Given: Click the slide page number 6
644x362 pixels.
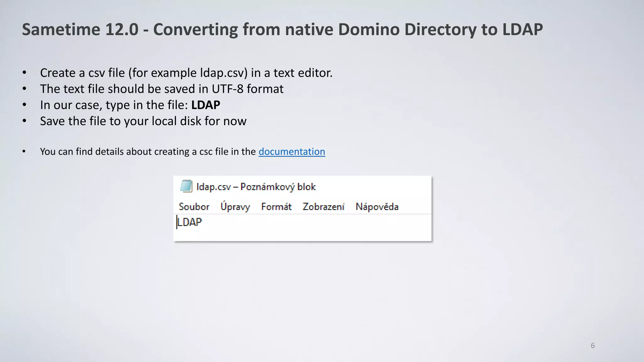Looking at the screenshot, I should click(x=593, y=345).
